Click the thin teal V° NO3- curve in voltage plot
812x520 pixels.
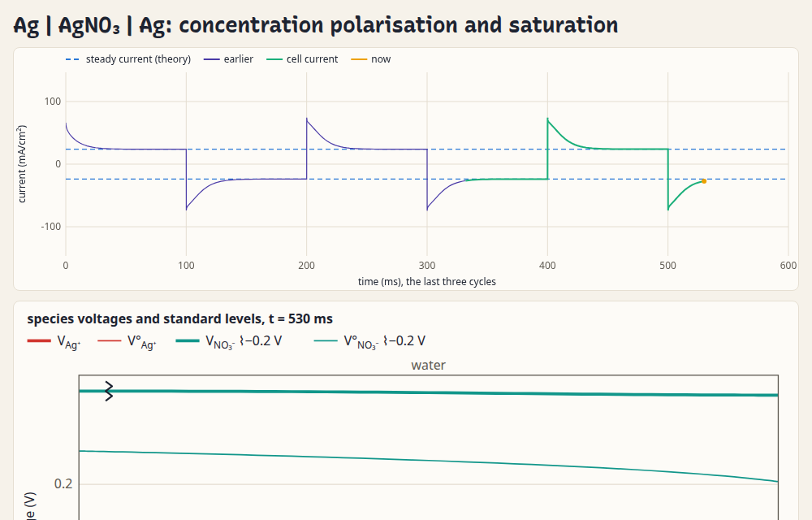(428, 460)
